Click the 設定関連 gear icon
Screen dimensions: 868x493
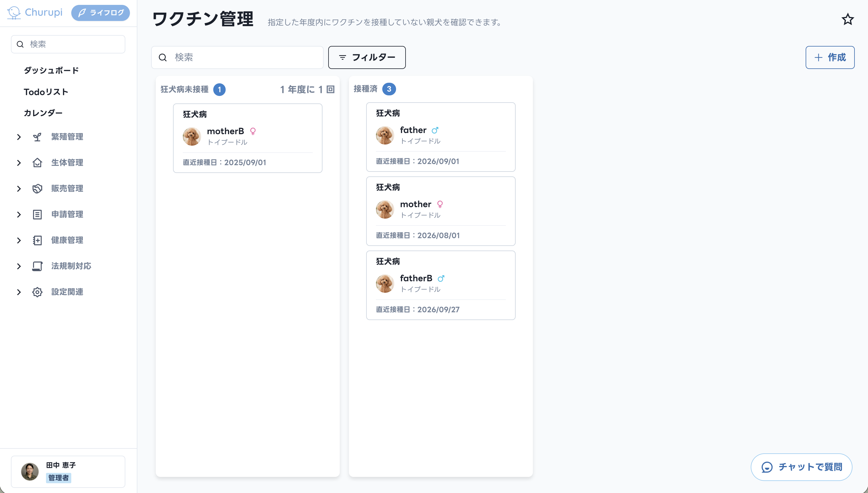(37, 292)
